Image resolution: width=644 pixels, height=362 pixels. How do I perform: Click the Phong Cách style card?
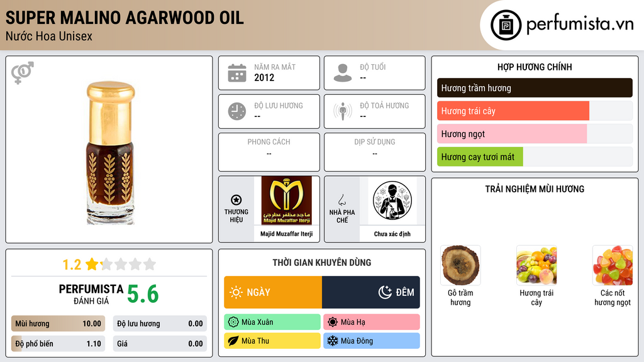click(x=269, y=152)
